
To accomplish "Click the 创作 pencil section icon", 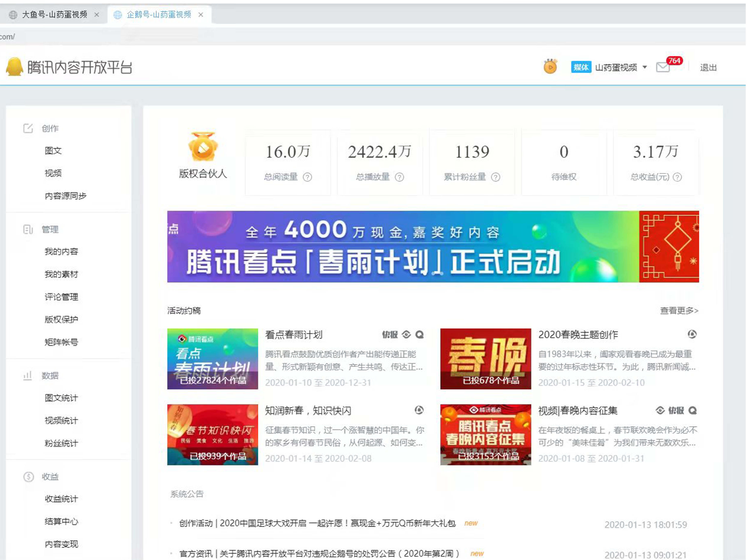I will (x=28, y=128).
